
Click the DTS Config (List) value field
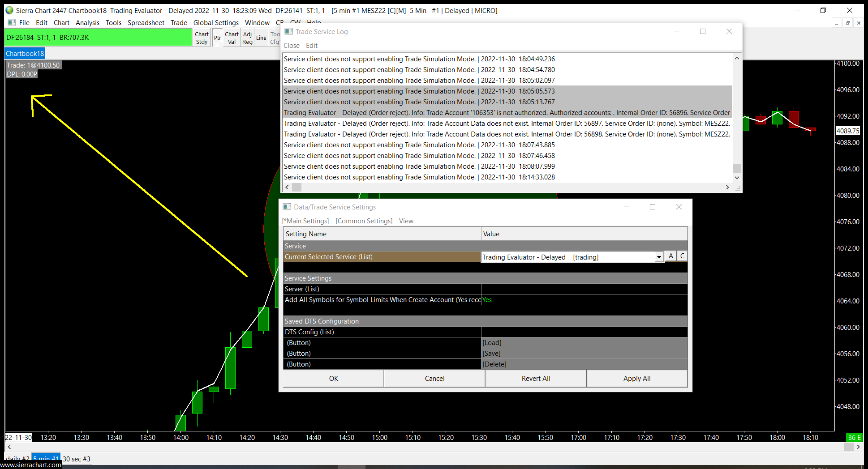584,332
